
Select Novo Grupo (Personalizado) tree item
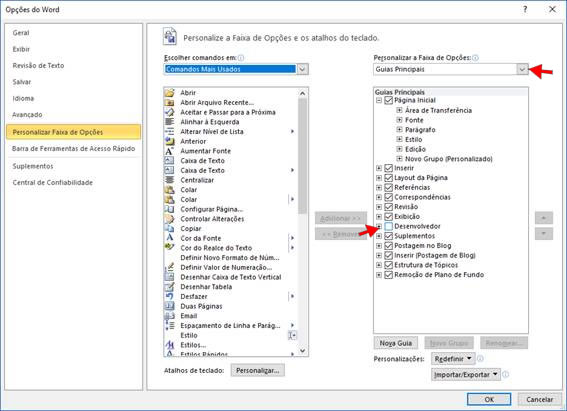coord(449,159)
